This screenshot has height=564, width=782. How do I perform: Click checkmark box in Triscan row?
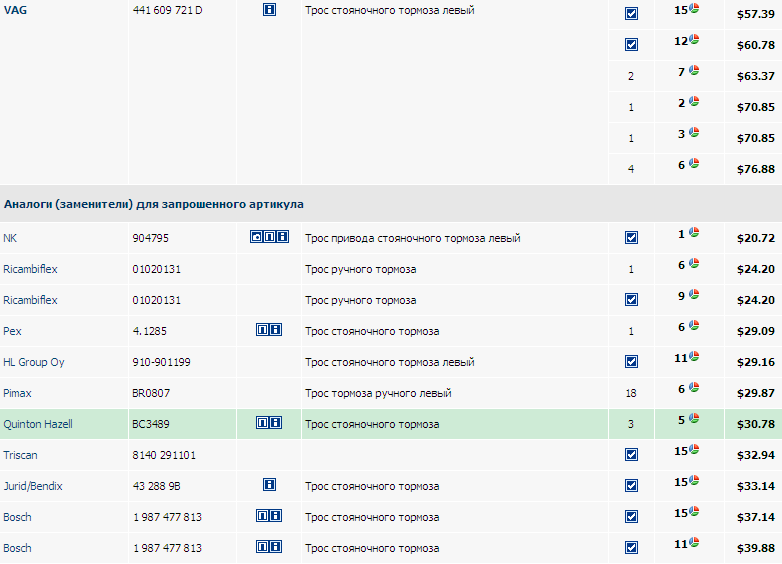(631, 454)
